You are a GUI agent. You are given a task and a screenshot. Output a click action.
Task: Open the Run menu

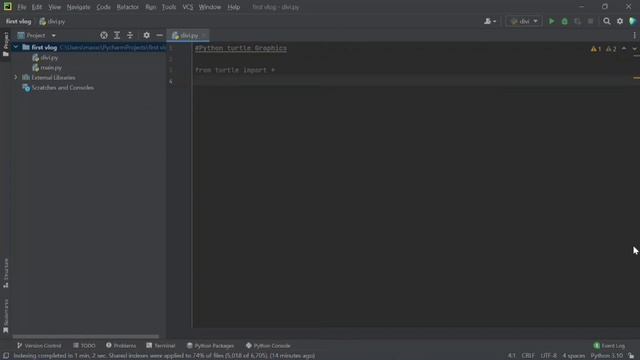(x=151, y=7)
